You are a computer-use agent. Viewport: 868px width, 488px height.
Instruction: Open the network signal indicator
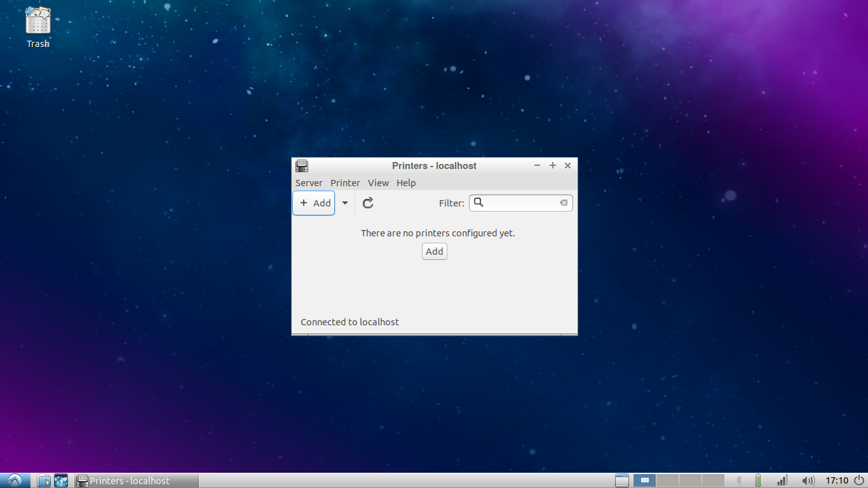click(x=783, y=481)
